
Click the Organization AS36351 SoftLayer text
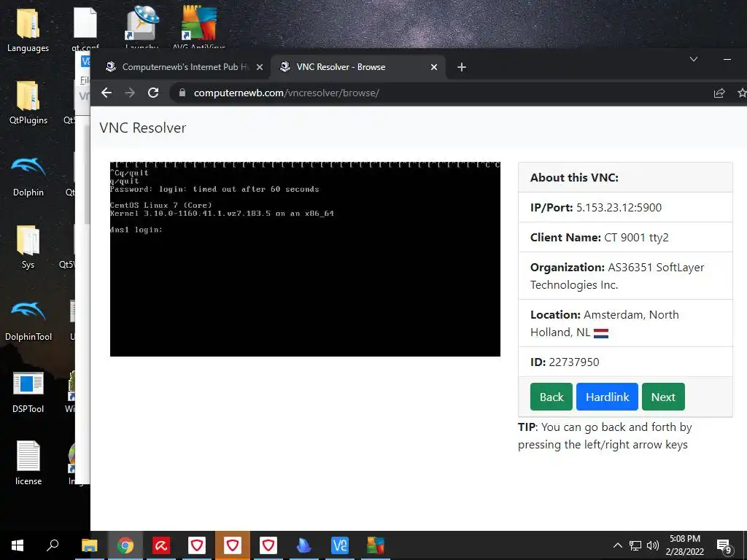(x=617, y=276)
